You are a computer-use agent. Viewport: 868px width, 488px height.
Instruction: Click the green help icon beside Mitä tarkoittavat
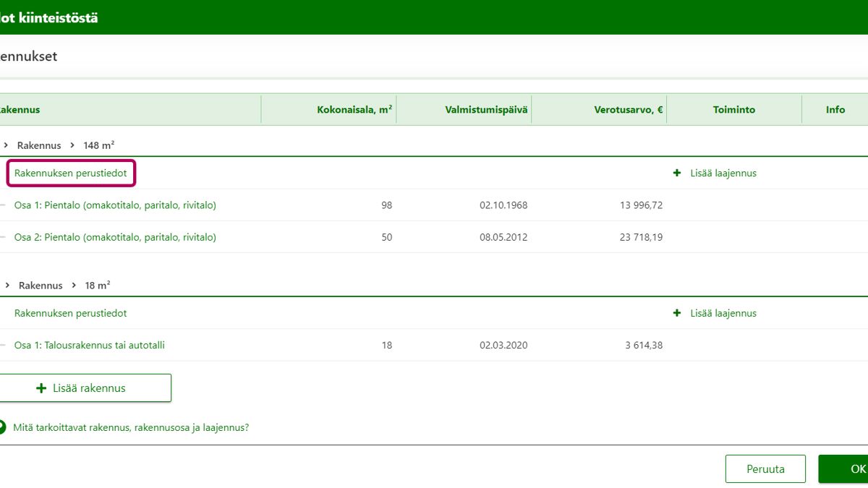[2, 427]
